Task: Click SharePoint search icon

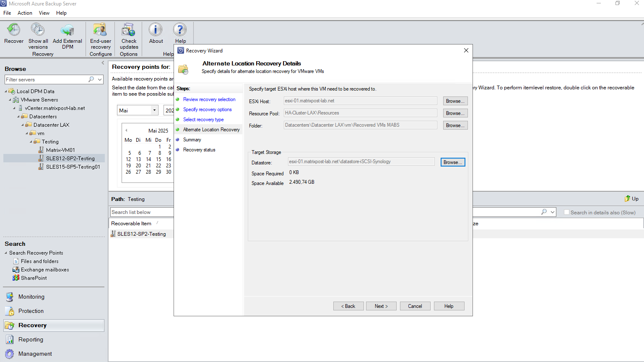Action: 16,278
